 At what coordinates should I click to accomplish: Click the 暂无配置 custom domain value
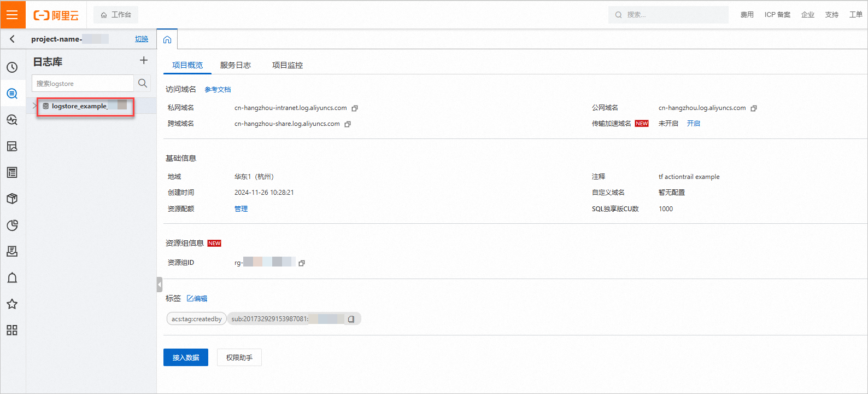pyautogui.click(x=672, y=193)
